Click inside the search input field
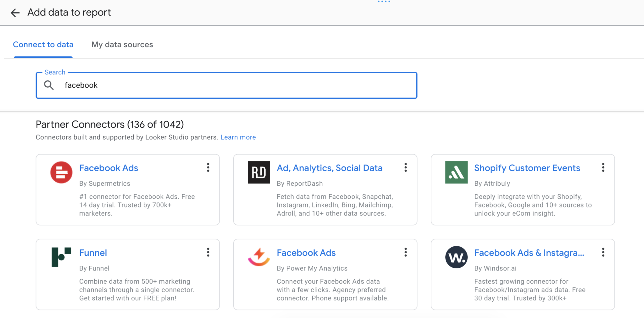The image size is (644, 318). [x=220, y=85]
